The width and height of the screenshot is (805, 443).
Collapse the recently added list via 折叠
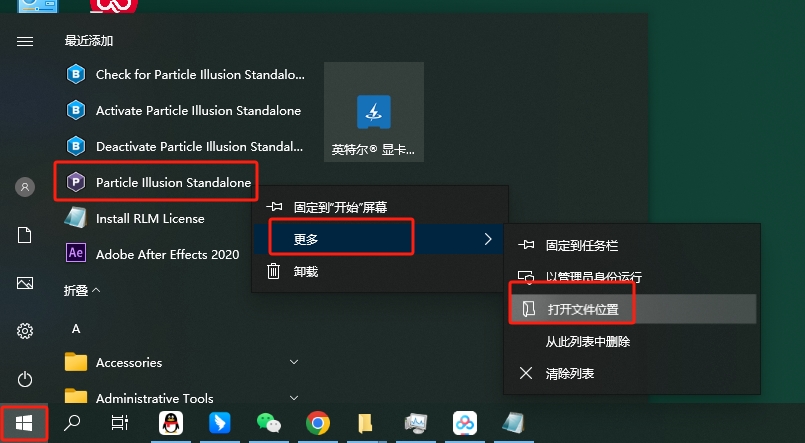(82, 291)
